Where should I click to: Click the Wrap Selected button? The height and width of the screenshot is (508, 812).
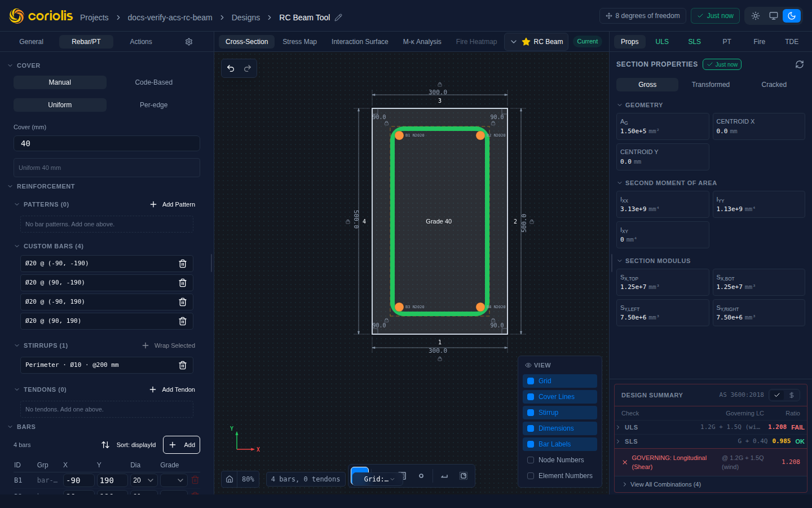point(169,345)
